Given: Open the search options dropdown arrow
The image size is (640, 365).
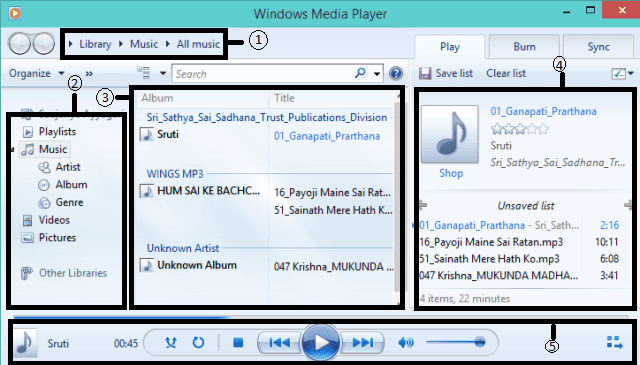Looking at the screenshot, I should coord(377,74).
